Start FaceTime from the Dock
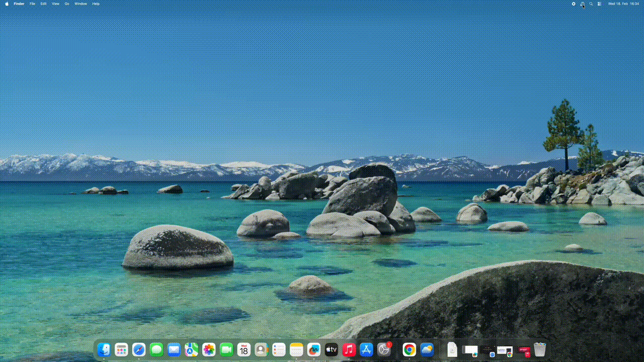The height and width of the screenshot is (362, 644). point(226,349)
